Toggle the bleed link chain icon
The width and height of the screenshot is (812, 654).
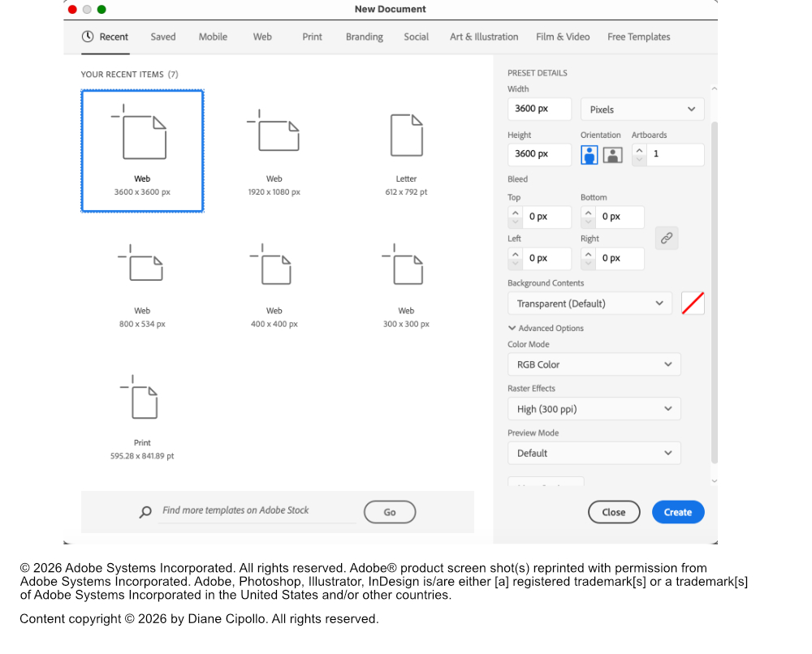(667, 238)
